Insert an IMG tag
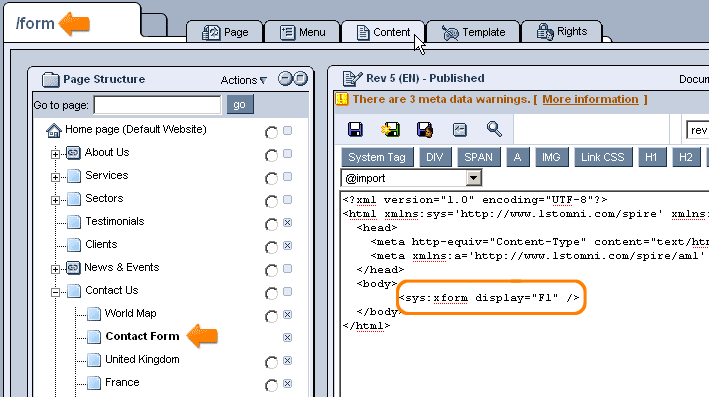Viewport: 709px width, 397px height. (551, 157)
